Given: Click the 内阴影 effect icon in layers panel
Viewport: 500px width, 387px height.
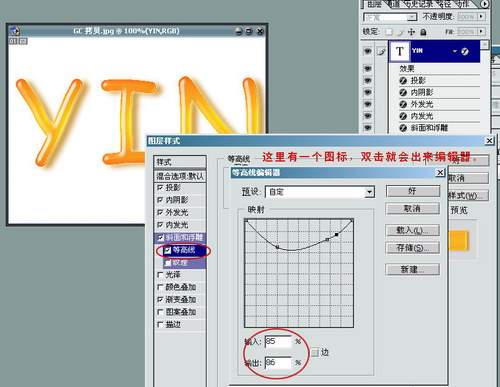Looking at the screenshot, I should point(403,92).
